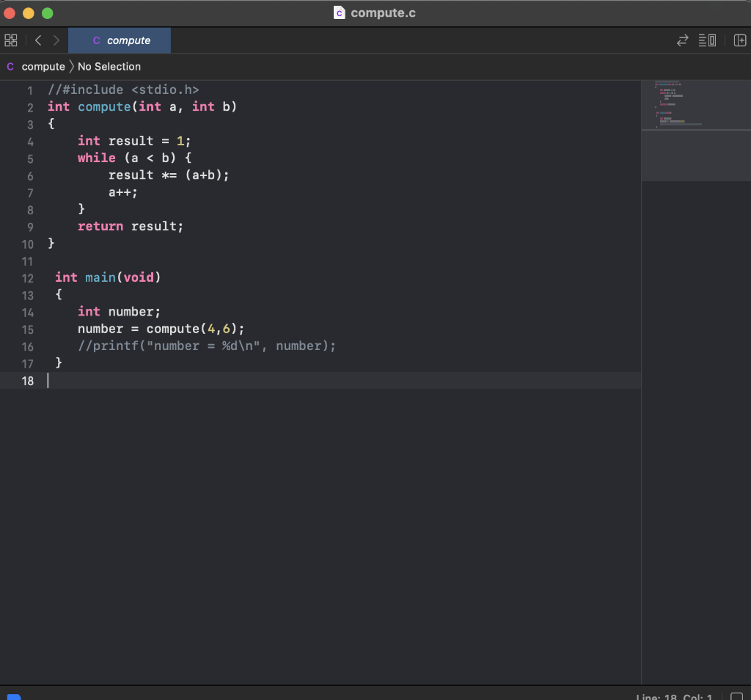The image size is (751, 700).
Task: Click the blue indicator in bottom-left corner
Action: (14, 696)
